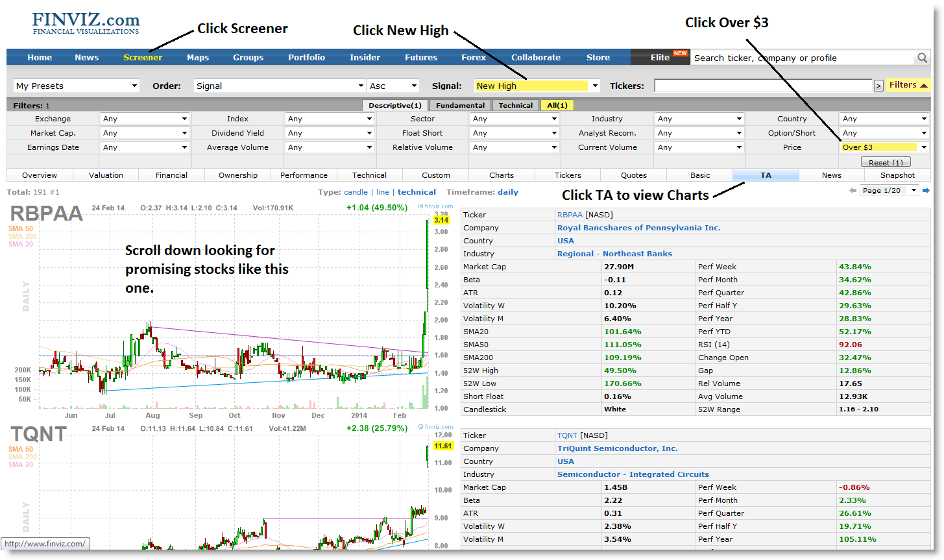Select the Quotes view tab

(634, 175)
